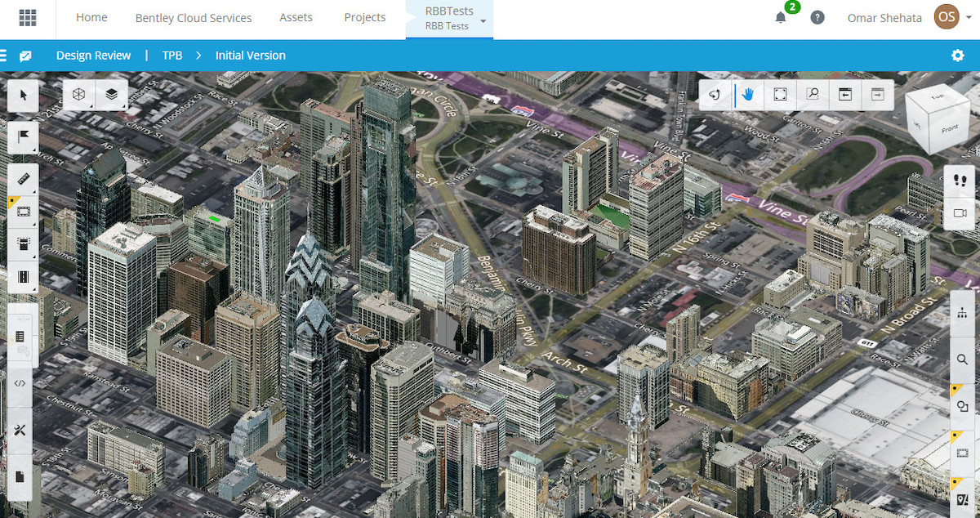The width and height of the screenshot is (980, 518).
Task: Open the camera view tool
Action: (x=960, y=213)
